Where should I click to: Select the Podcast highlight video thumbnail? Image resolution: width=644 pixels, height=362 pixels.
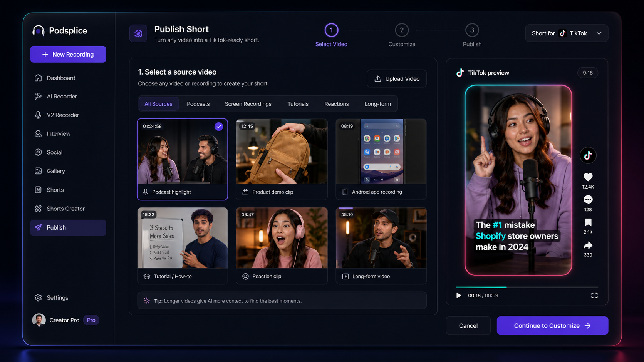coord(183,152)
